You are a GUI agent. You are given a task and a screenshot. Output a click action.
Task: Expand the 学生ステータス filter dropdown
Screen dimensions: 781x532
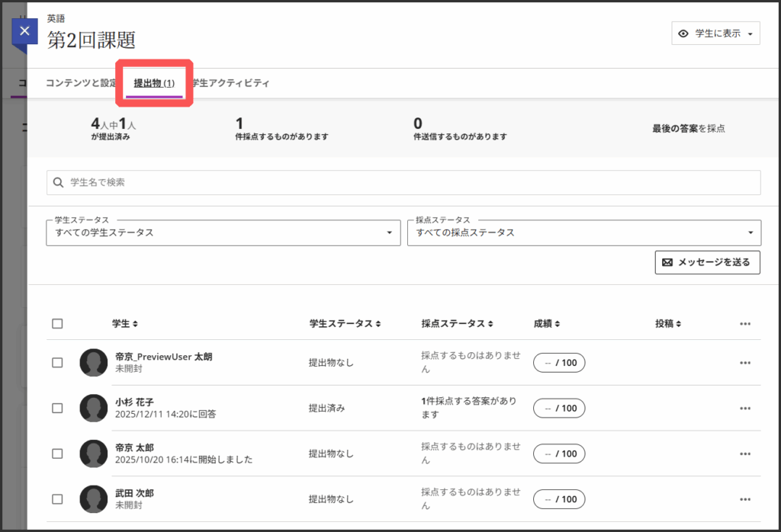click(x=223, y=232)
